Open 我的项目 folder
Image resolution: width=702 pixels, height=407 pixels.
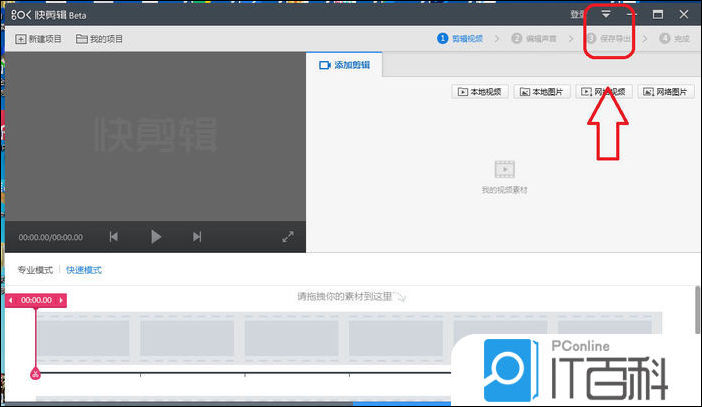point(99,39)
